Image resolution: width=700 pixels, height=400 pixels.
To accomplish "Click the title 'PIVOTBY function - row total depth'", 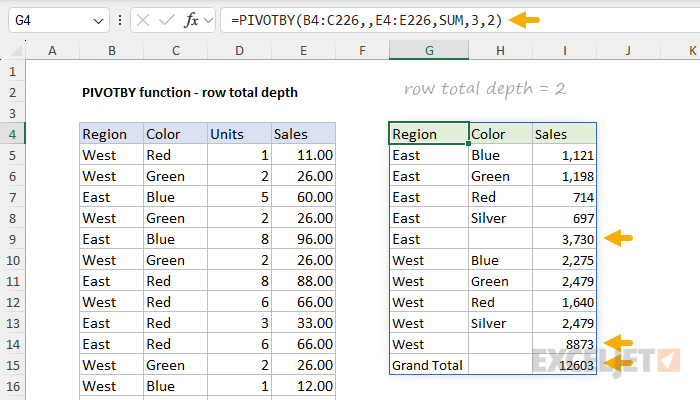I will (190, 92).
